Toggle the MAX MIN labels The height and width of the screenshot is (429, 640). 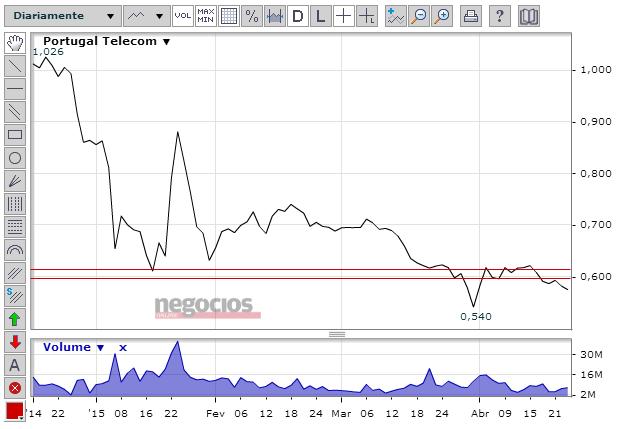pyautogui.click(x=206, y=16)
